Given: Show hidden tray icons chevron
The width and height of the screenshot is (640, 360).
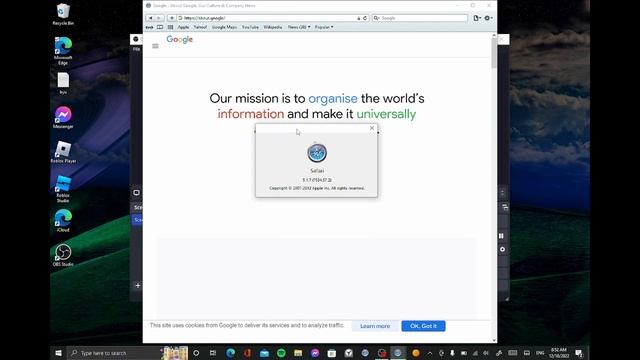Looking at the screenshot, I should pos(429,353).
